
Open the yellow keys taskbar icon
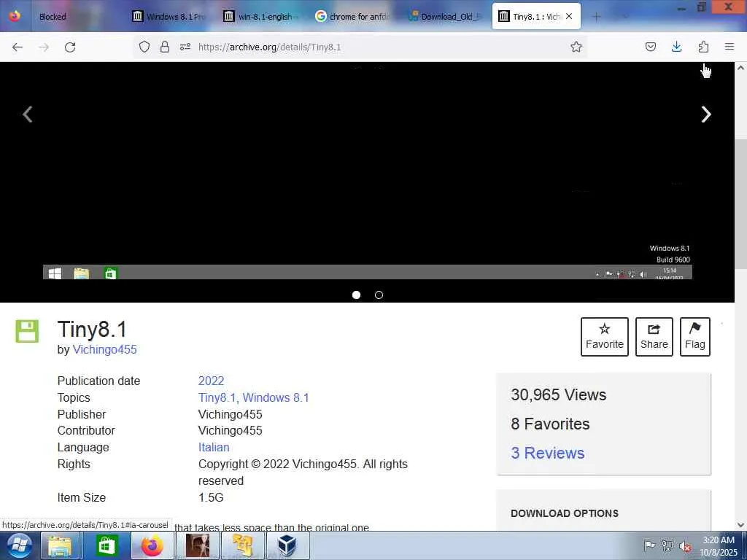point(242,545)
